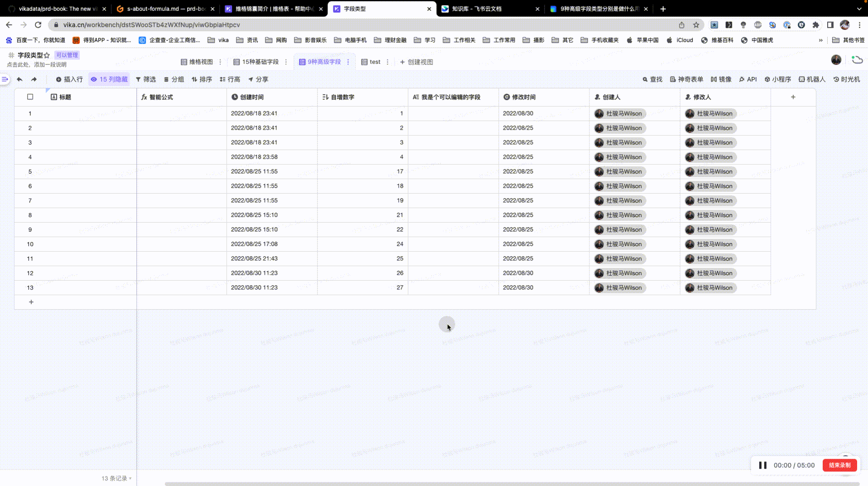Switch to 知识库 - 飞书云文档 browser tab

tap(489, 9)
